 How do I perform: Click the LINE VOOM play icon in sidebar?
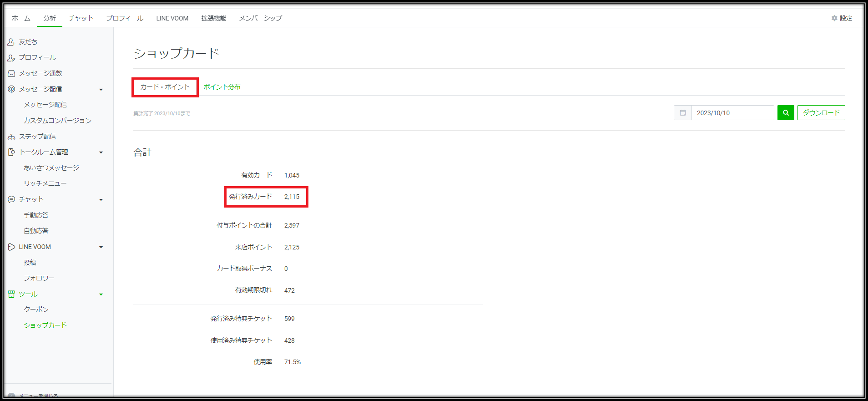click(x=11, y=247)
